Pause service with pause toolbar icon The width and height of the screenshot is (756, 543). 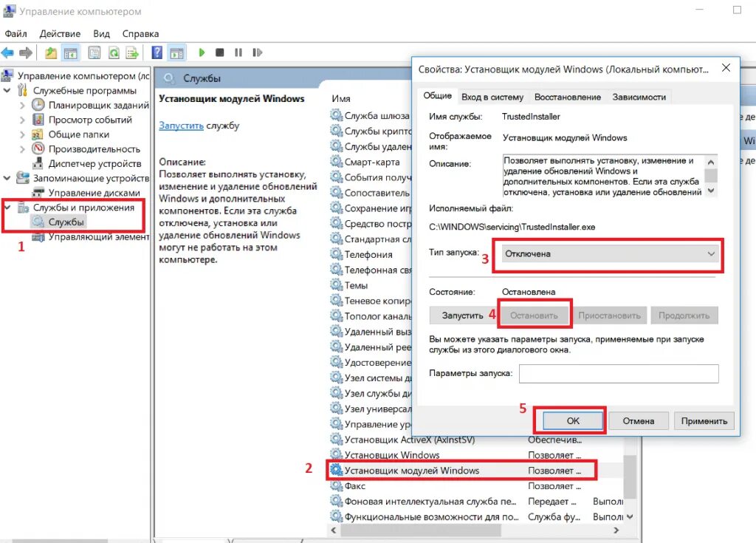click(x=238, y=52)
